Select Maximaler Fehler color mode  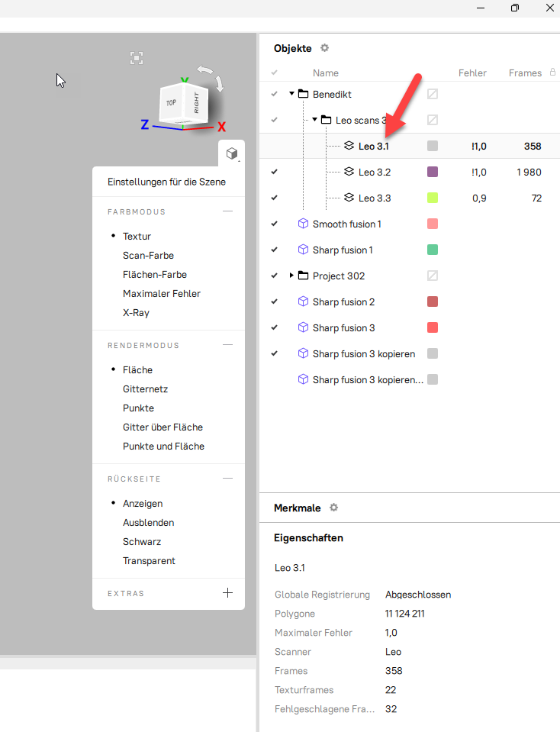162,294
